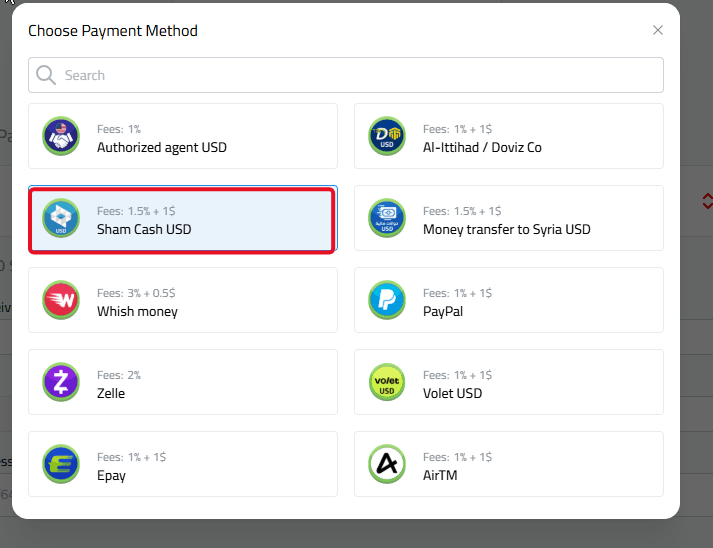Click the Sham Cash USD cube icon
The height and width of the screenshot is (548, 713).
[61, 218]
